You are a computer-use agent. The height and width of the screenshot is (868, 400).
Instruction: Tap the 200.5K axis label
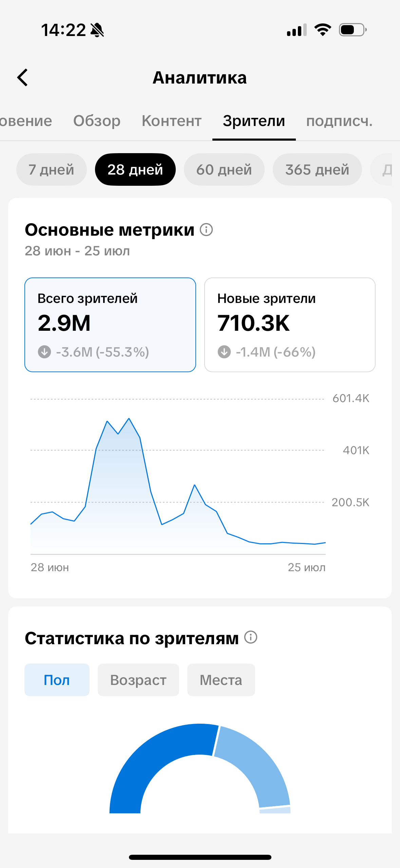pos(350,502)
